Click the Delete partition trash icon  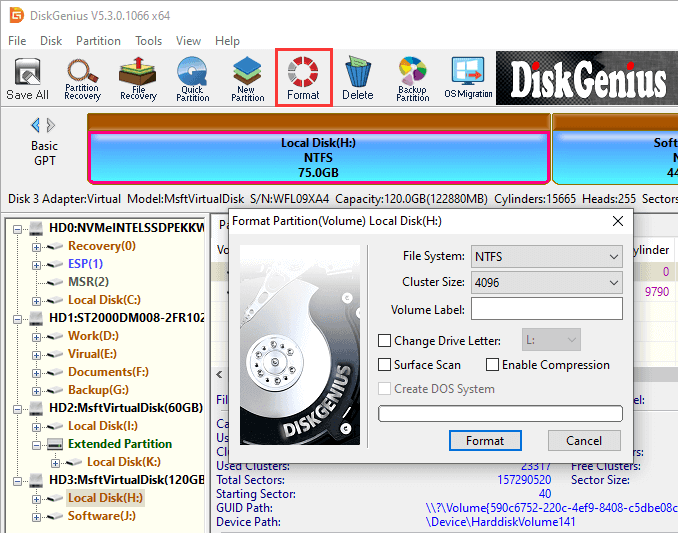point(357,79)
